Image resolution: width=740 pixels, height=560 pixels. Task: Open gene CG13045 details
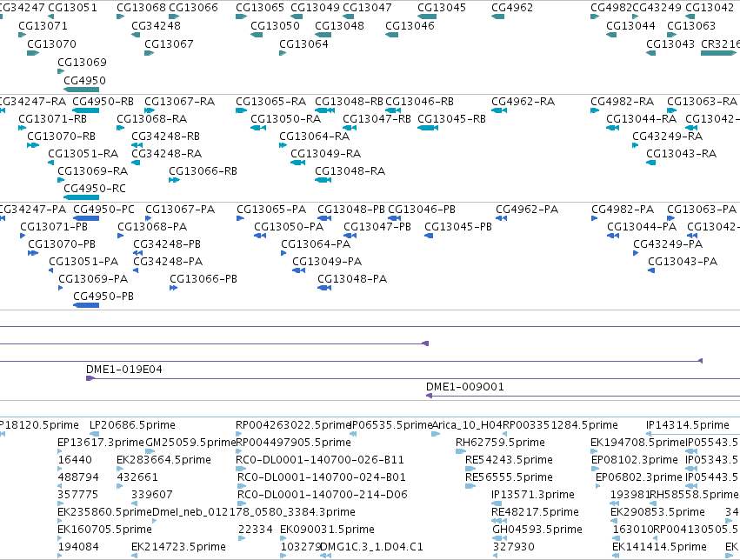(x=442, y=8)
